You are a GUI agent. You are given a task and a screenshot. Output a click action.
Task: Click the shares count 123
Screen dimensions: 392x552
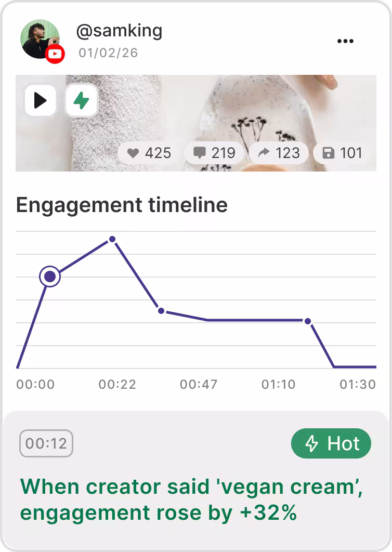coord(279,153)
